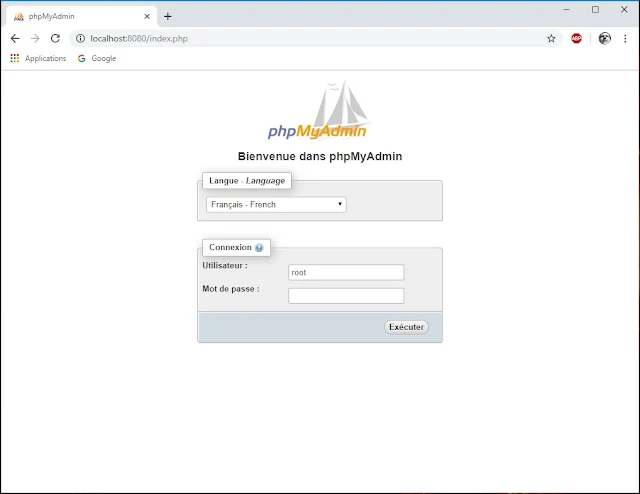Open the AdBlock Plus extension icon
The width and height of the screenshot is (640, 494).
[x=576, y=38]
